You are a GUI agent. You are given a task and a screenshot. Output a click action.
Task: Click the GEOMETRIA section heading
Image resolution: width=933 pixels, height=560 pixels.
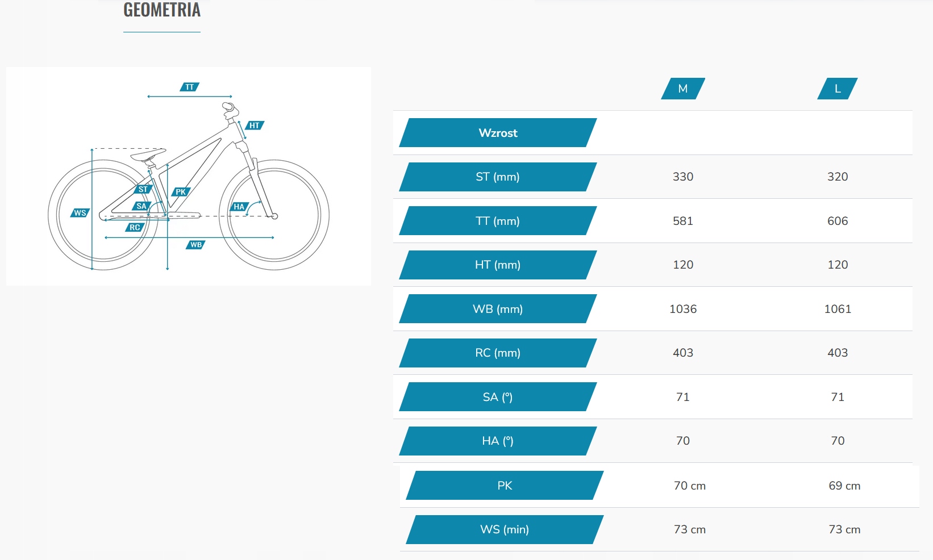tap(162, 10)
